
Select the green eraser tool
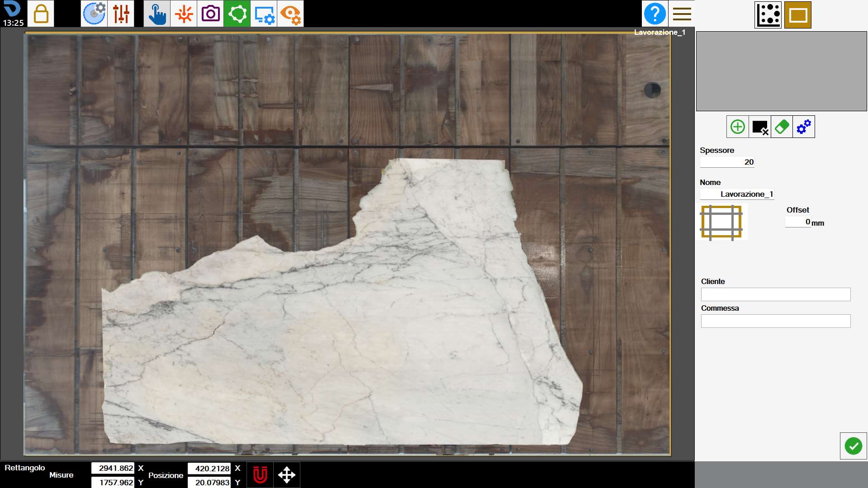coord(782,127)
